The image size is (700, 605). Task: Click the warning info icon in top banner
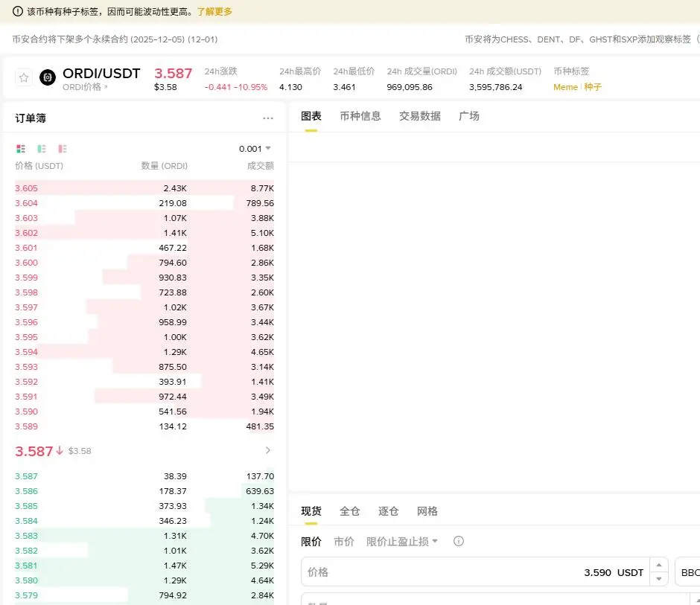(x=17, y=11)
